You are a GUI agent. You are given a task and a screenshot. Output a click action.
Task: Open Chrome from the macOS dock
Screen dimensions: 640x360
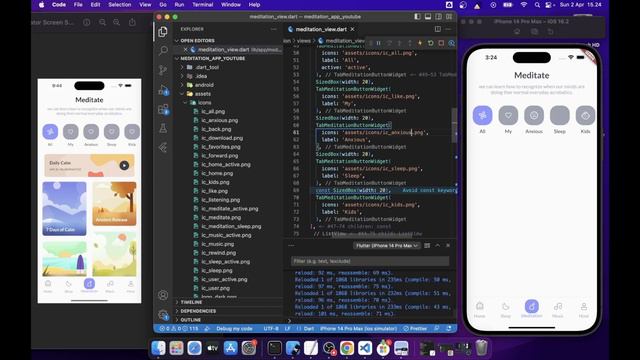347,348
